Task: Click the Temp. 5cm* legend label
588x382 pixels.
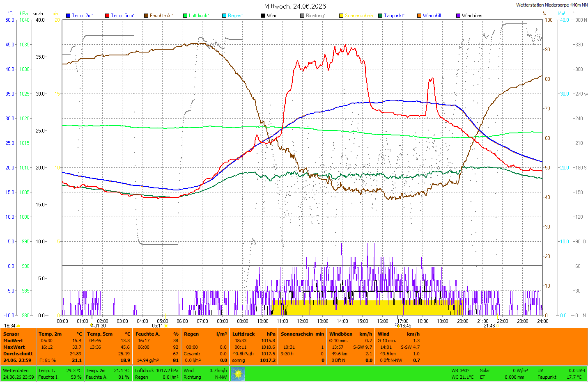Action: click(123, 16)
